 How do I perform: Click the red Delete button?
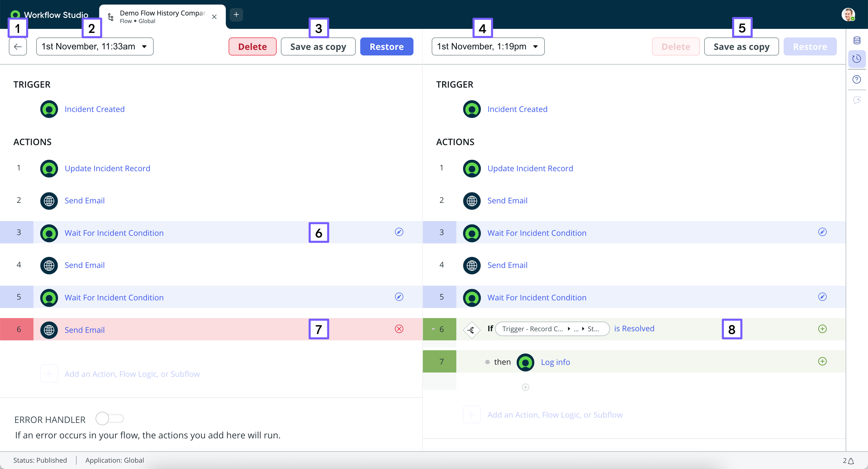tap(252, 46)
